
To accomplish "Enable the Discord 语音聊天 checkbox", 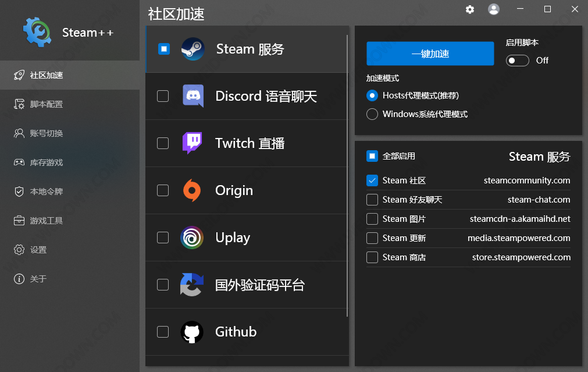I will [x=163, y=96].
